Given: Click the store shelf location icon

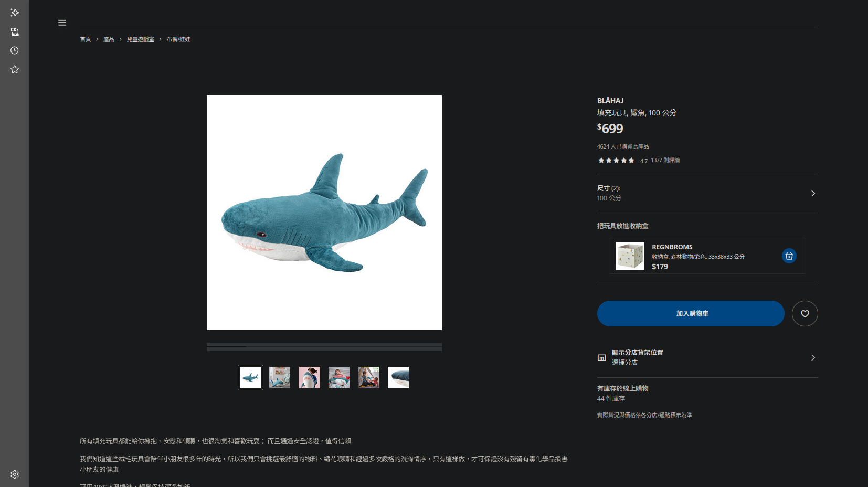Looking at the screenshot, I should [601, 357].
